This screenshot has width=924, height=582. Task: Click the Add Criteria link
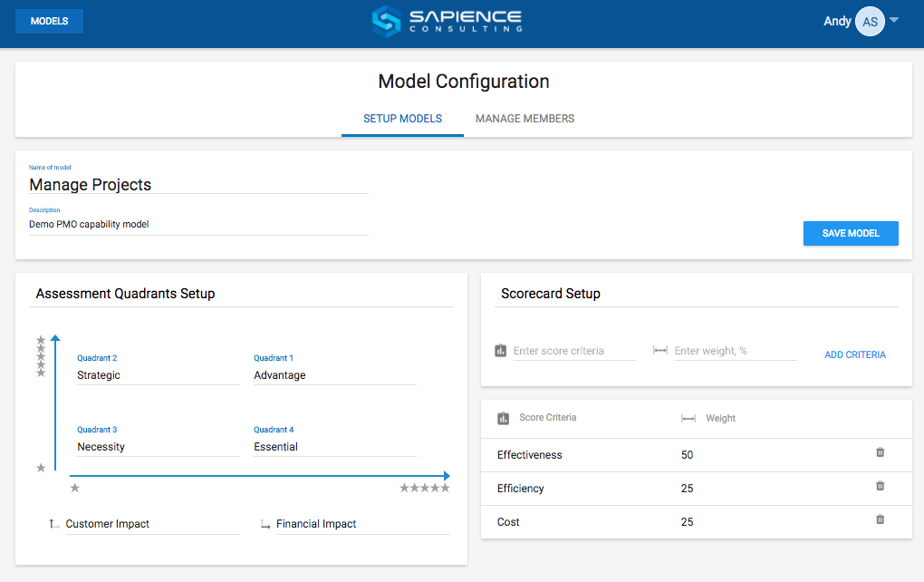point(854,354)
